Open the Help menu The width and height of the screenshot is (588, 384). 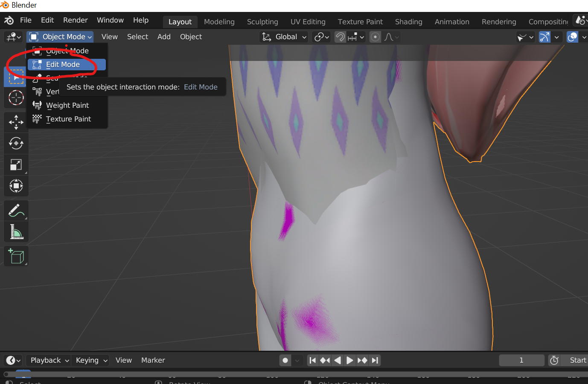point(141,20)
